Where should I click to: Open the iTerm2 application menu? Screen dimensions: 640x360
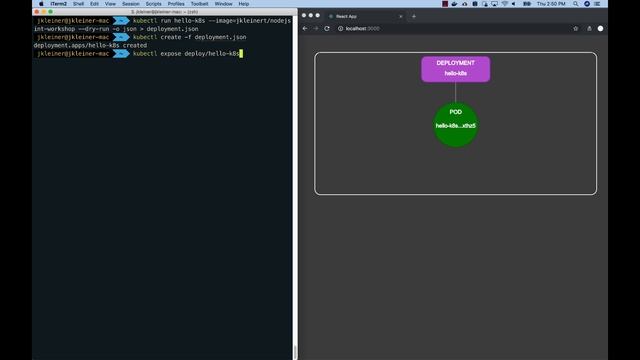point(59,4)
